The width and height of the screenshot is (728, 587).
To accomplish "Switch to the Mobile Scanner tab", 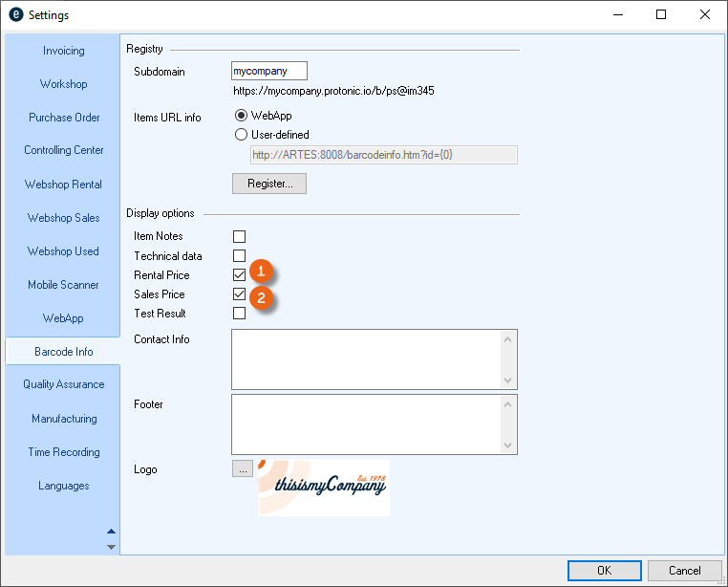I will tap(63, 285).
